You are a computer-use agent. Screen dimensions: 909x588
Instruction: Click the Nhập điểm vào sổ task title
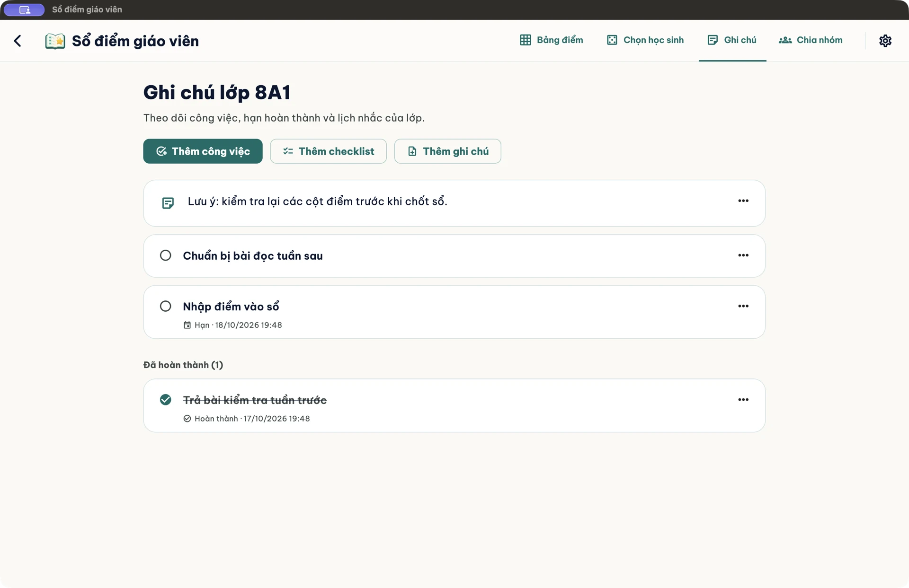231,307
